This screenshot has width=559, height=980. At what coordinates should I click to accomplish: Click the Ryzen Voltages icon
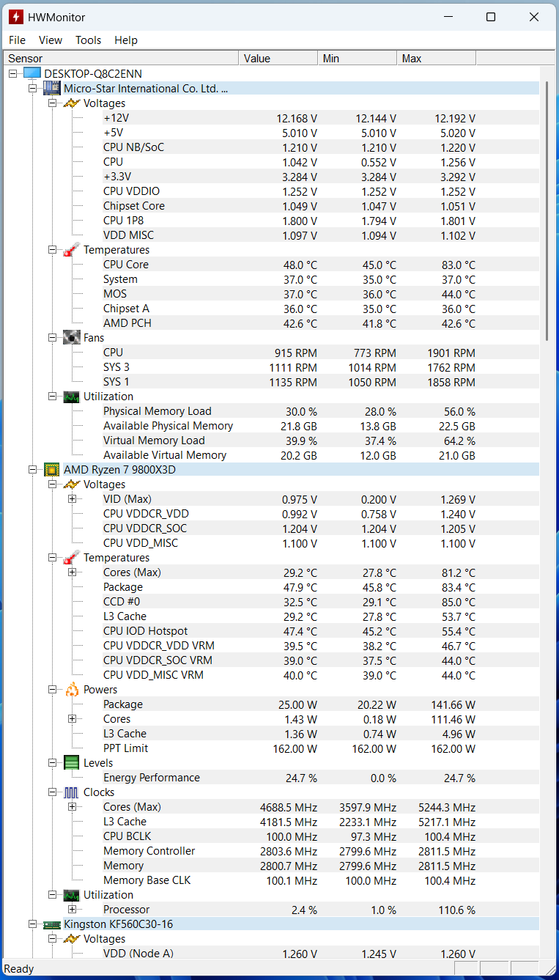coord(72,485)
